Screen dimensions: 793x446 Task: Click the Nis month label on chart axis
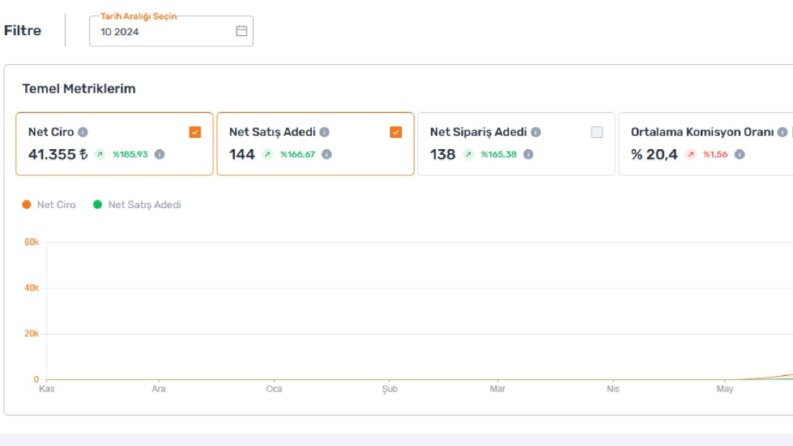tap(613, 388)
